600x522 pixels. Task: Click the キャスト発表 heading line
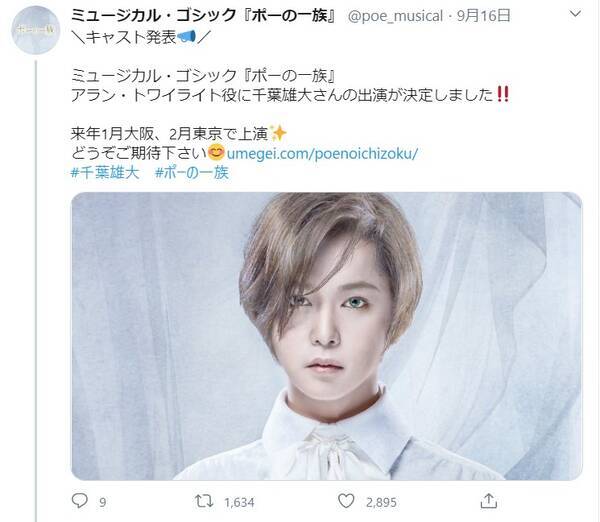(140, 38)
